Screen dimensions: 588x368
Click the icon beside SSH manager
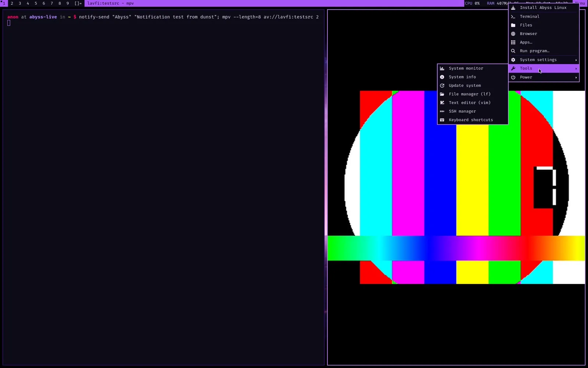(442, 111)
